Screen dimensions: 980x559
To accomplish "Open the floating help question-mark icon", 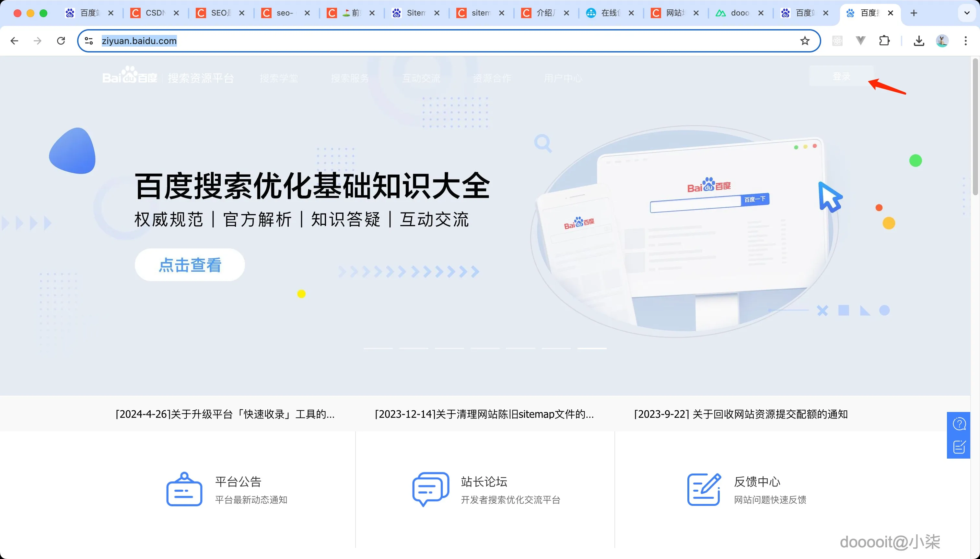I will coord(959,424).
